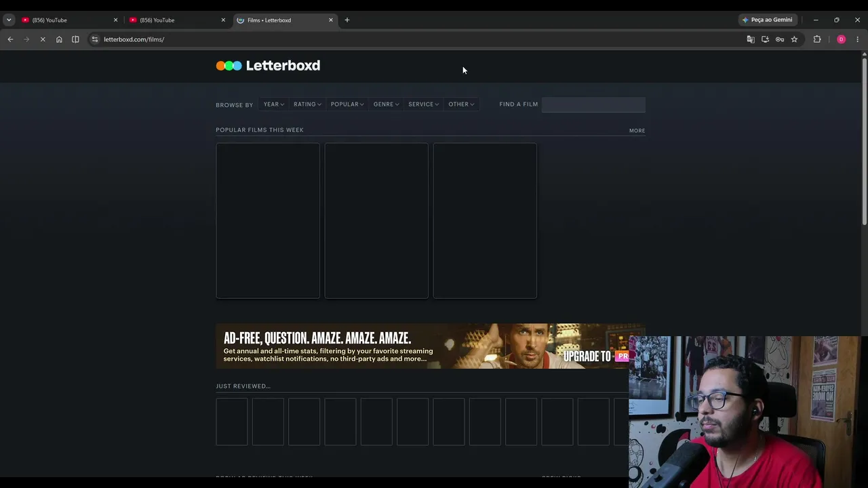Expand the Service browse dropdown

pyautogui.click(x=423, y=104)
